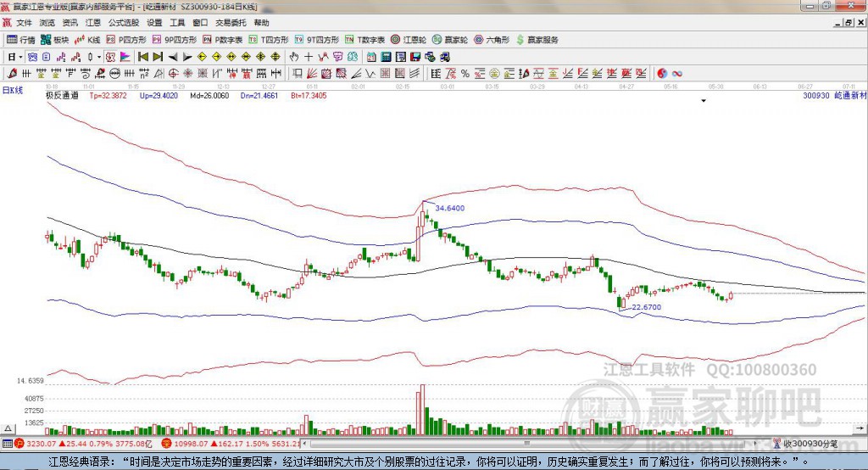
Task: Click the 板块 toolbar button
Action: [x=55, y=40]
